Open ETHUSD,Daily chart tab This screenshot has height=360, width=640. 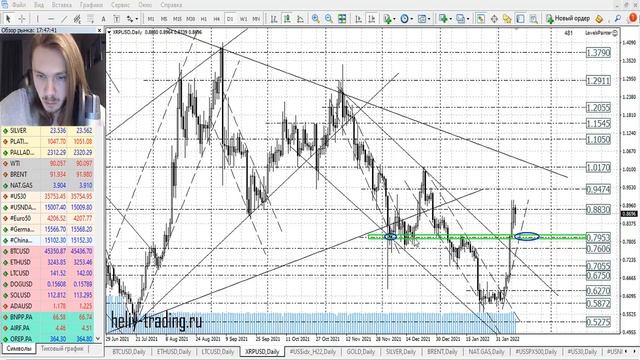tap(174, 351)
